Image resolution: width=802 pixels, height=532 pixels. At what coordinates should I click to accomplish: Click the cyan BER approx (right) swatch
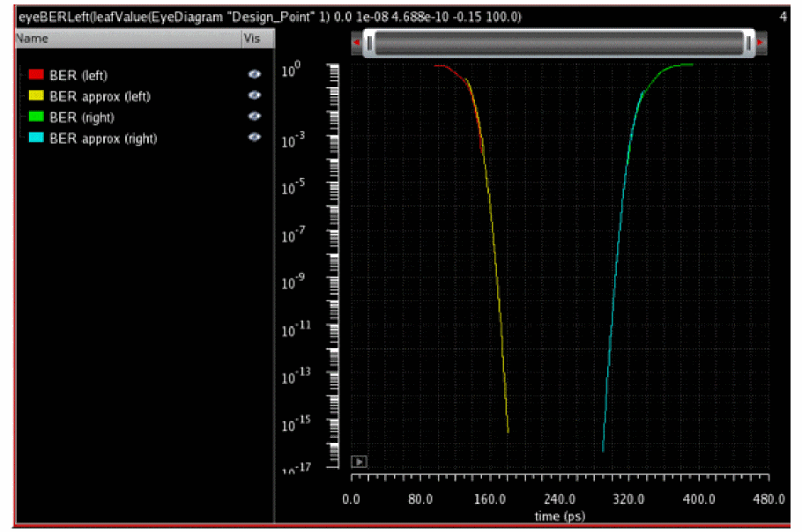point(36,138)
